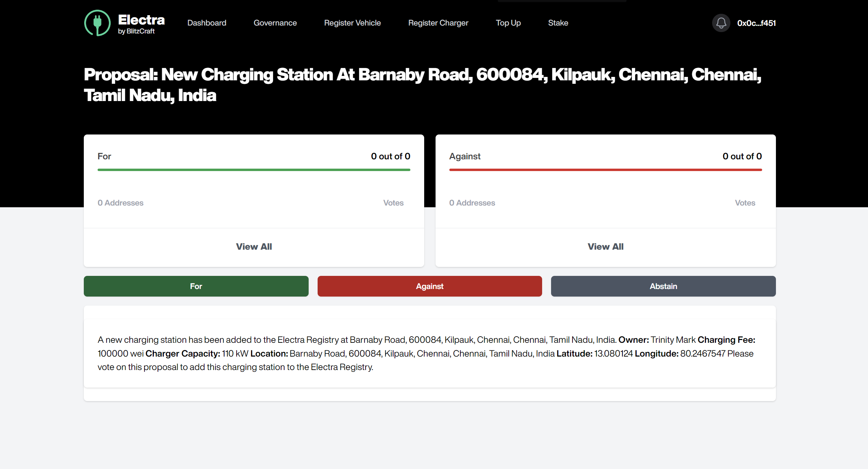This screenshot has width=868, height=469.
Task: Open the Dashboard nav item
Action: 207,23
